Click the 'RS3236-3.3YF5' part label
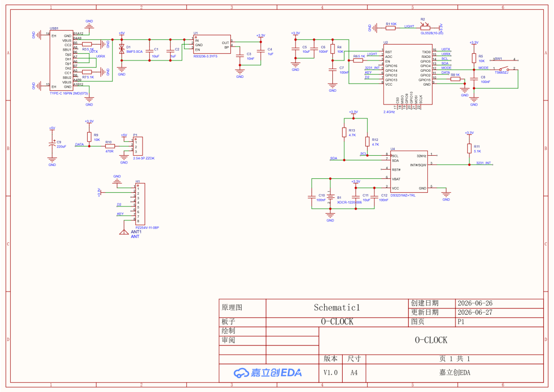 [x=205, y=56]
